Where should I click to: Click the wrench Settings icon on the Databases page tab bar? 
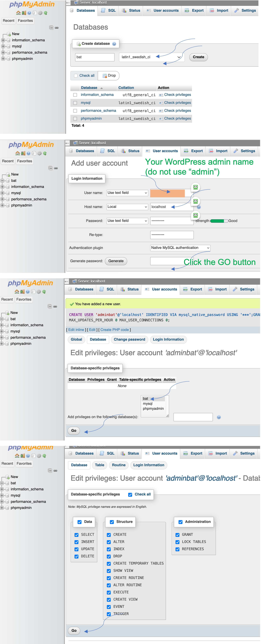pyautogui.click(x=236, y=10)
